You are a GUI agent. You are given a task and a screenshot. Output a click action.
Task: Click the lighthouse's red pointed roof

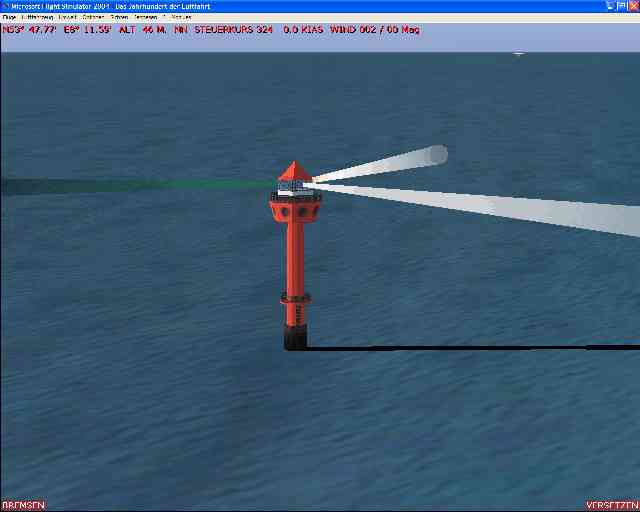pos(294,171)
